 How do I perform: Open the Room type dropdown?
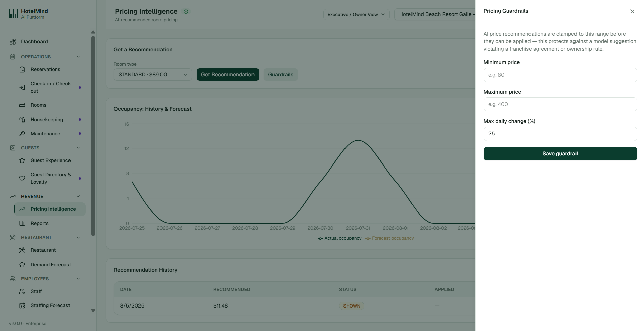153,75
